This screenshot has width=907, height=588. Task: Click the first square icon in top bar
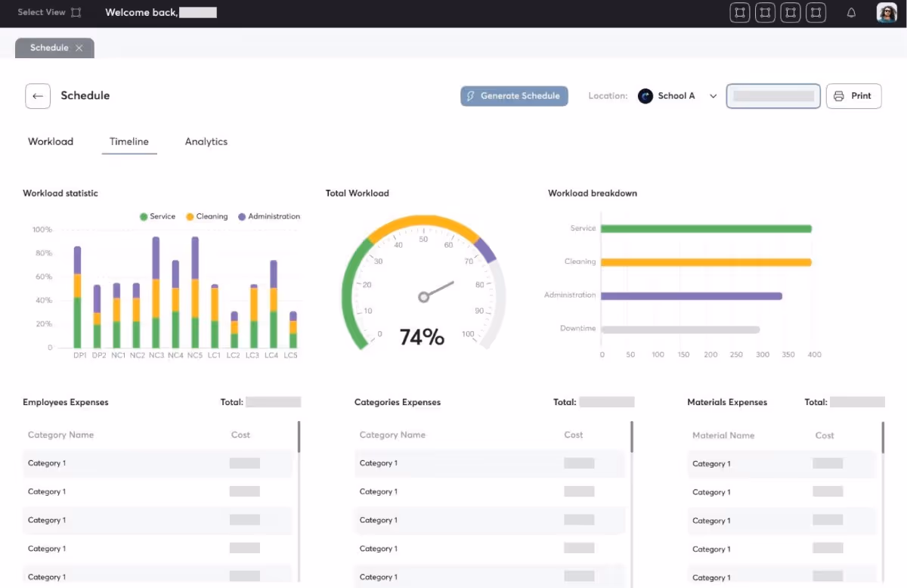click(739, 13)
